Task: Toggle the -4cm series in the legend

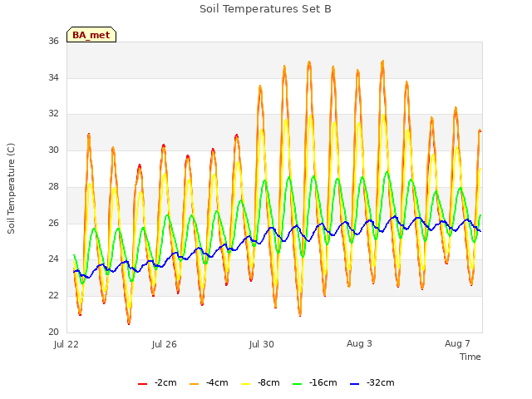Action: coord(209,383)
